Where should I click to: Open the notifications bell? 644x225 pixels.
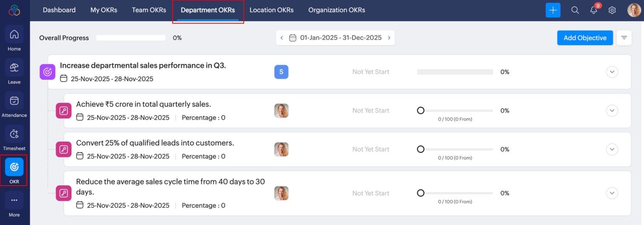[594, 10]
